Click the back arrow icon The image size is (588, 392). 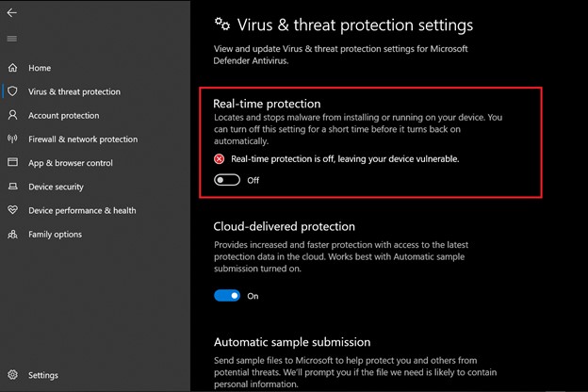[x=12, y=13]
